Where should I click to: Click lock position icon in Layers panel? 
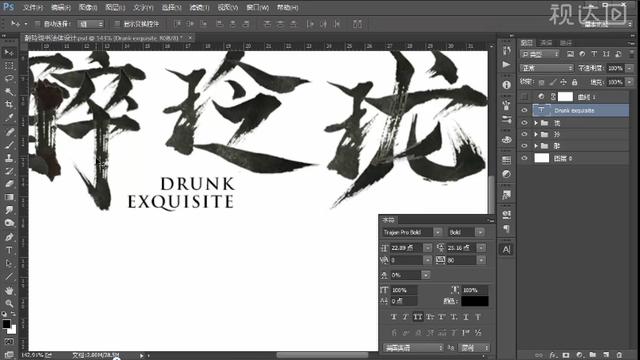(x=563, y=82)
